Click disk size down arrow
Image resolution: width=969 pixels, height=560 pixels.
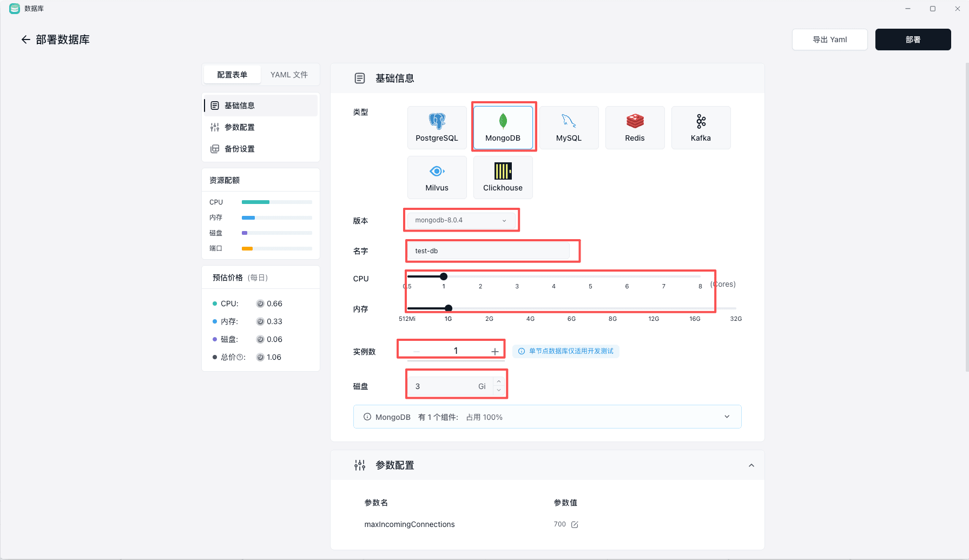pyautogui.click(x=499, y=390)
